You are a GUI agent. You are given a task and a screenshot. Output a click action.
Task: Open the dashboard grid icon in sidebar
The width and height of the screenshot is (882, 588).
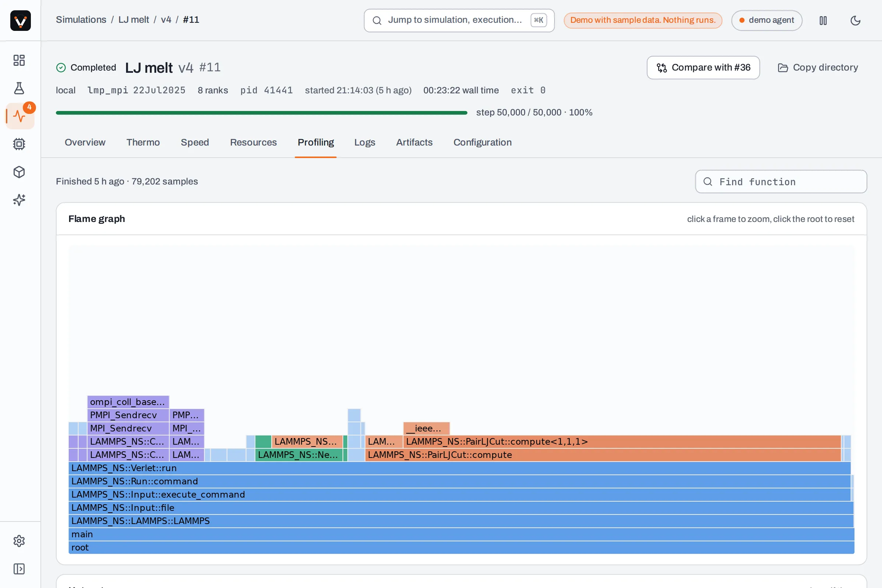[19, 60]
